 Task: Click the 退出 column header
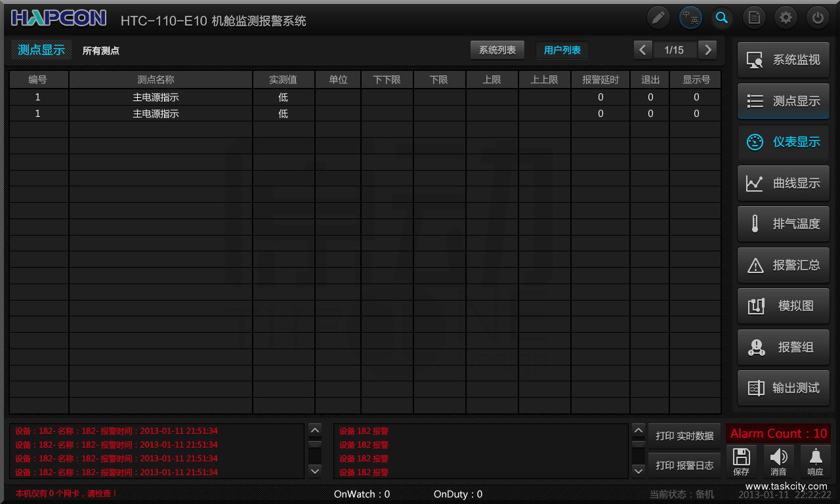650,79
